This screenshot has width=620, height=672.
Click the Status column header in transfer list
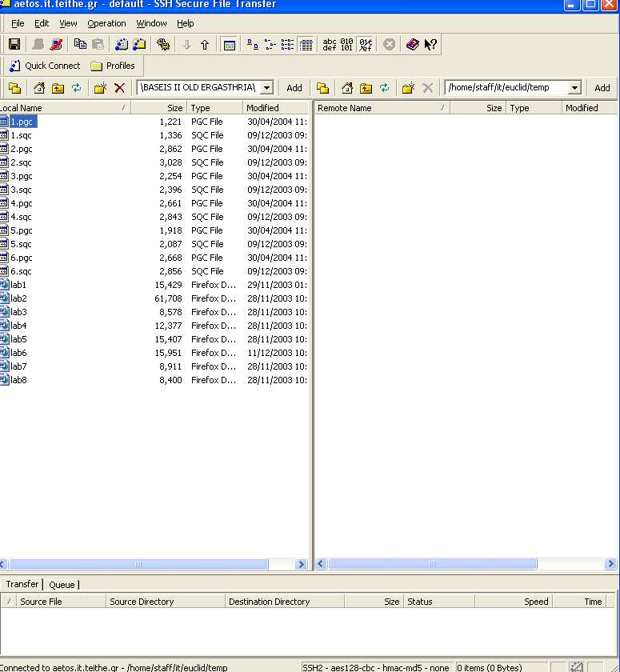439,602
